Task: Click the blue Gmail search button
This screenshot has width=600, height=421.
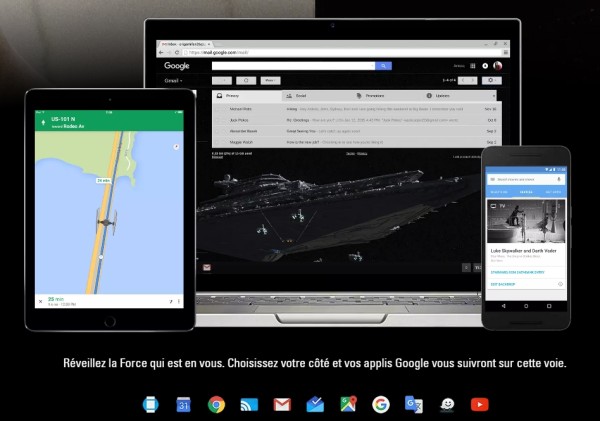Action: (383, 66)
